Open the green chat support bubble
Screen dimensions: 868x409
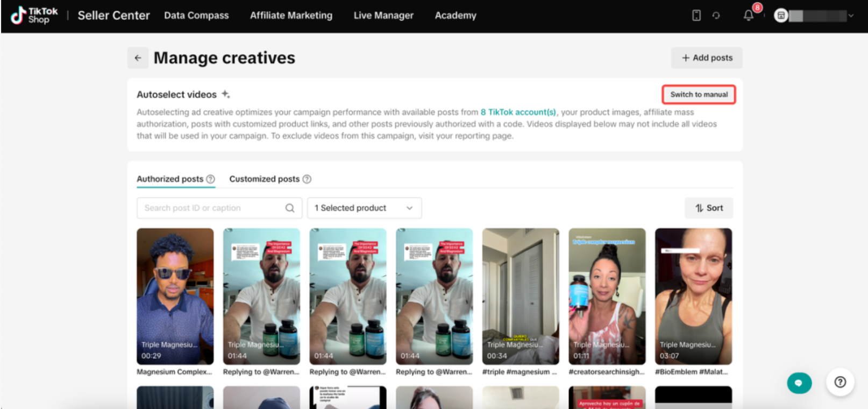click(799, 383)
